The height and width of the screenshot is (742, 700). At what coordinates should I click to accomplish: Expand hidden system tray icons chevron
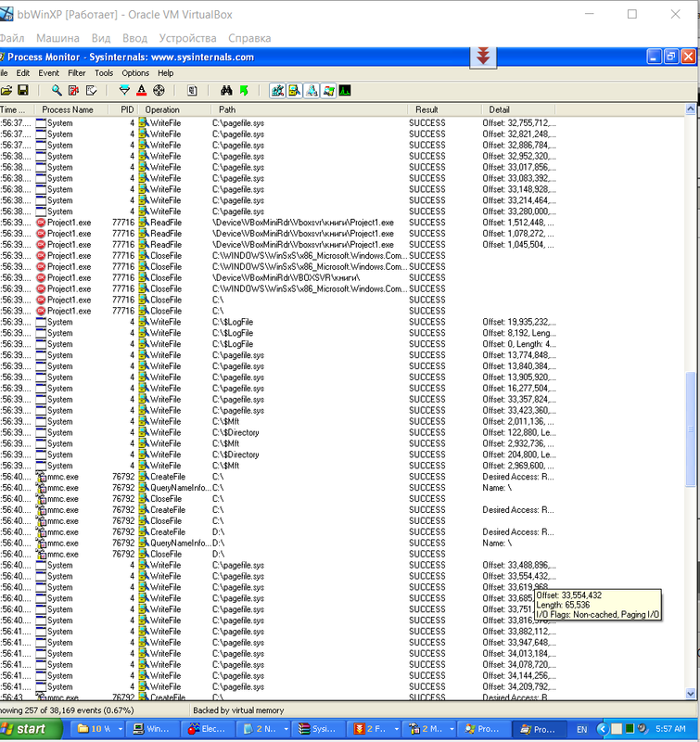click(602, 729)
